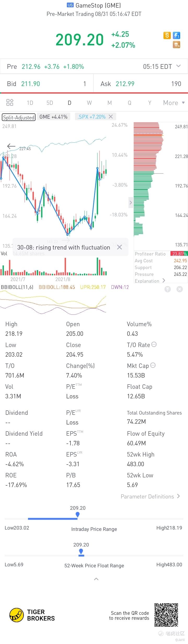This screenshot has width=188, height=644.
Task: Click the back arrow on the chart
Action: (x=11, y=146)
